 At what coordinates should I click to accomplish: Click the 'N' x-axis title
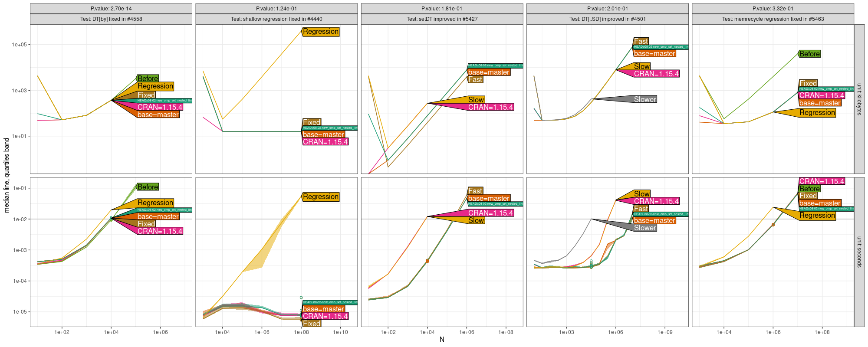442,340
